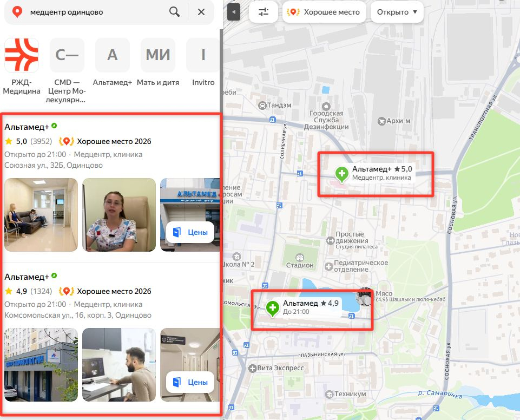Click the 4,9 rating star of second listing

[x=9, y=291]
